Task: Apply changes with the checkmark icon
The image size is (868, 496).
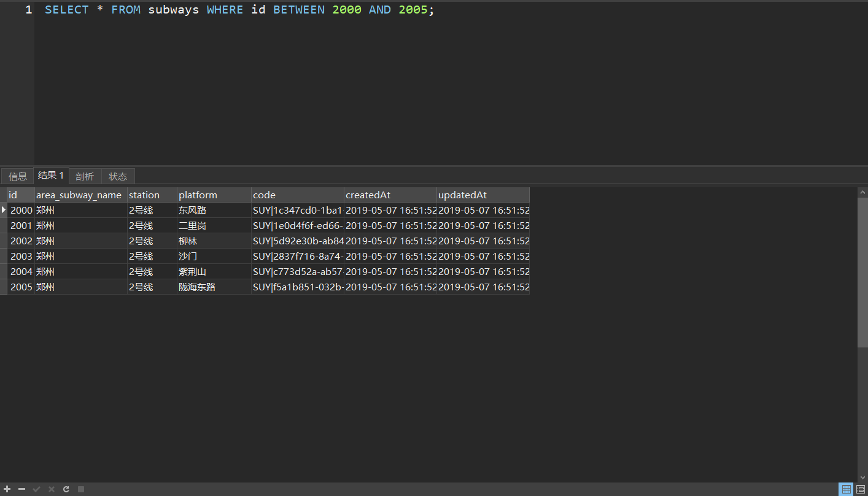Action: click(x=37, y=489)
